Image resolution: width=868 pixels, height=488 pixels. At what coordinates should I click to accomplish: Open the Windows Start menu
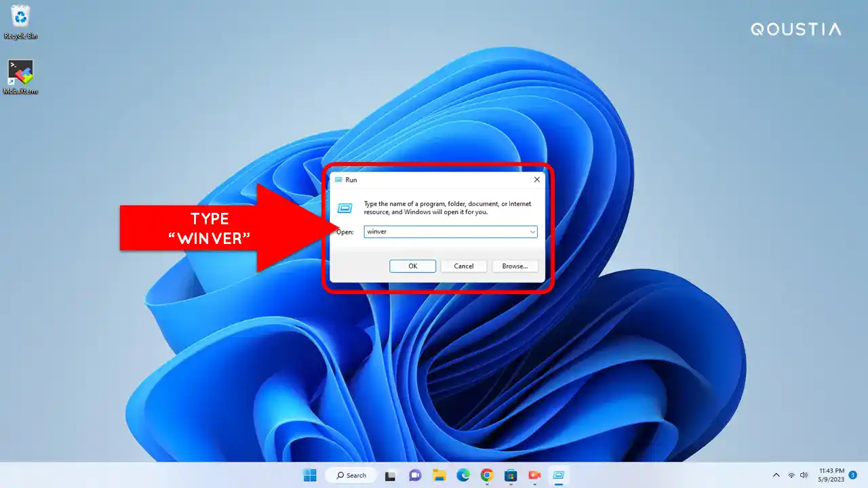(x=310, y=475)
